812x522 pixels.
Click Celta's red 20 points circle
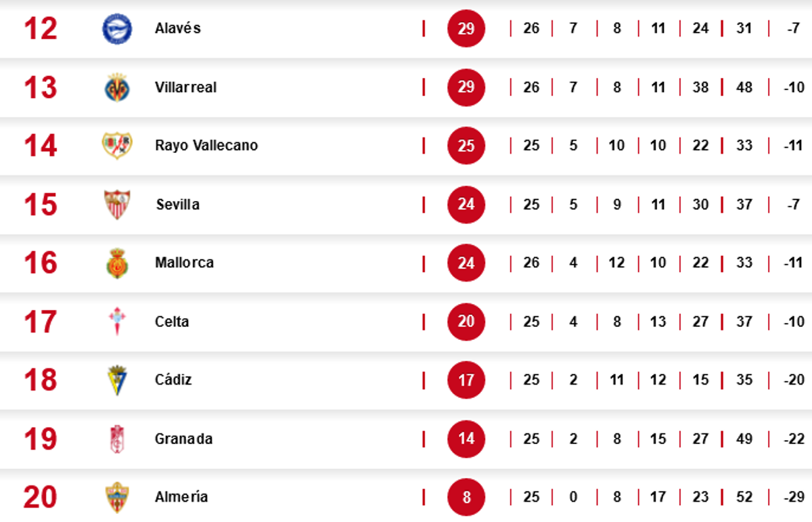click(466, 322)
